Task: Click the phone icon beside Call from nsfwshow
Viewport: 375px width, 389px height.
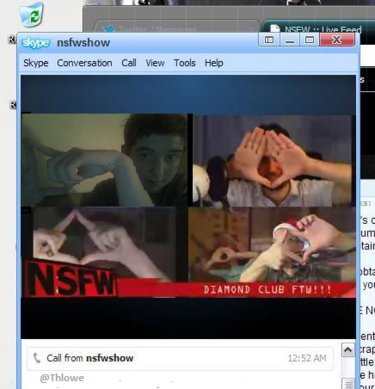Action: (x=37, y=358)
